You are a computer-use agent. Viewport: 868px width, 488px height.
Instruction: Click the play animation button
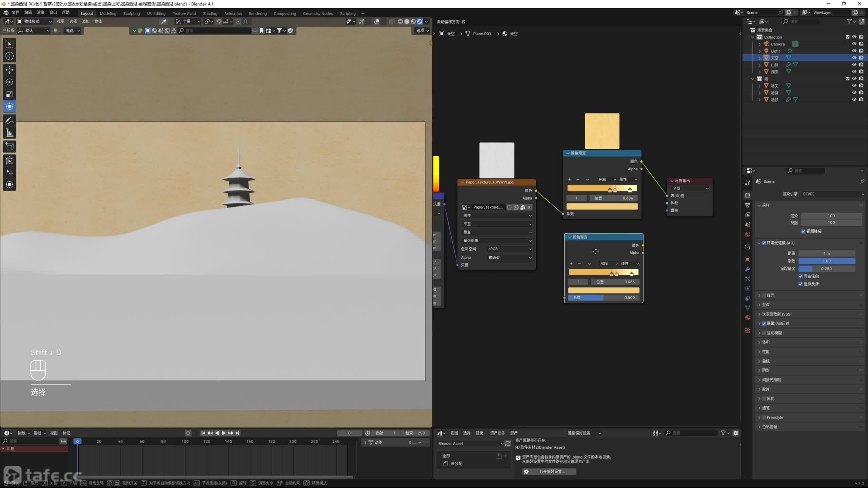[x=223, y=433]
